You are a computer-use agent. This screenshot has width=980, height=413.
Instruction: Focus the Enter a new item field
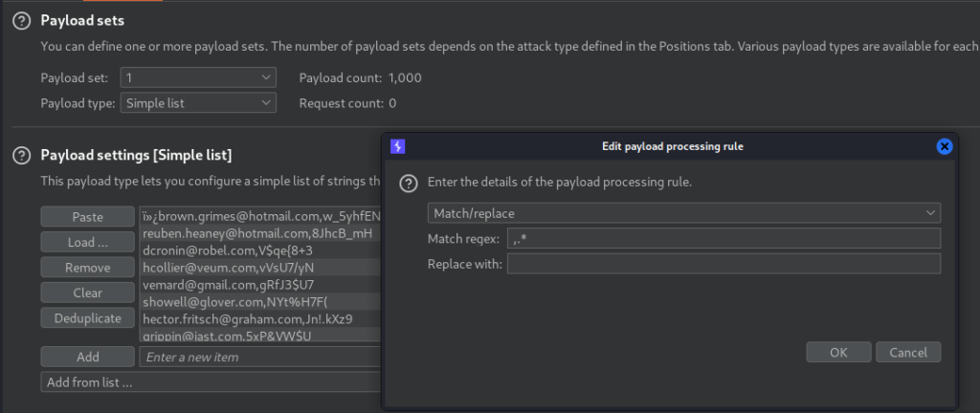(261, 357)
